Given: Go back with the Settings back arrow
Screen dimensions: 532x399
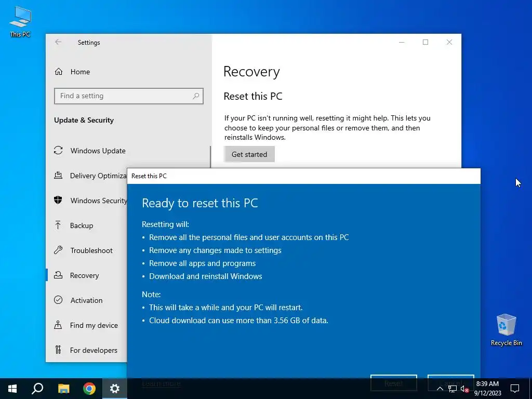Looking at the screenshot, I should coord(58,42).
